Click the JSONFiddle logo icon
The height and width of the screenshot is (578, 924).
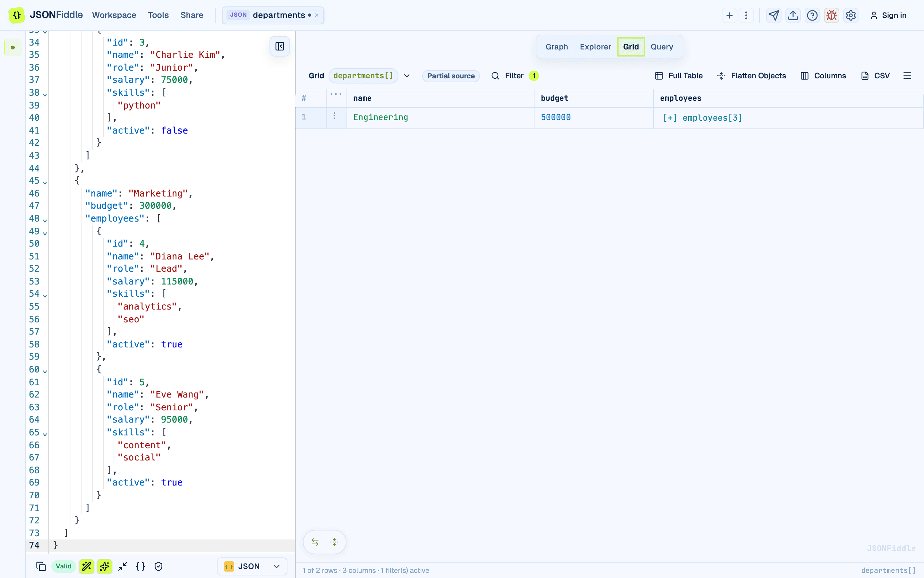(17, 15)
